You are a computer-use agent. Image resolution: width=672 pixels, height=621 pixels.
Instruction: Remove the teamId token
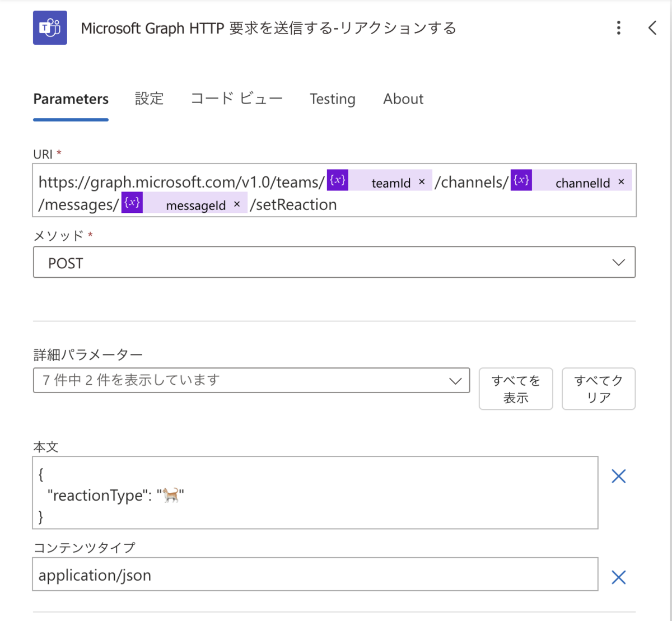click(422, 182)
